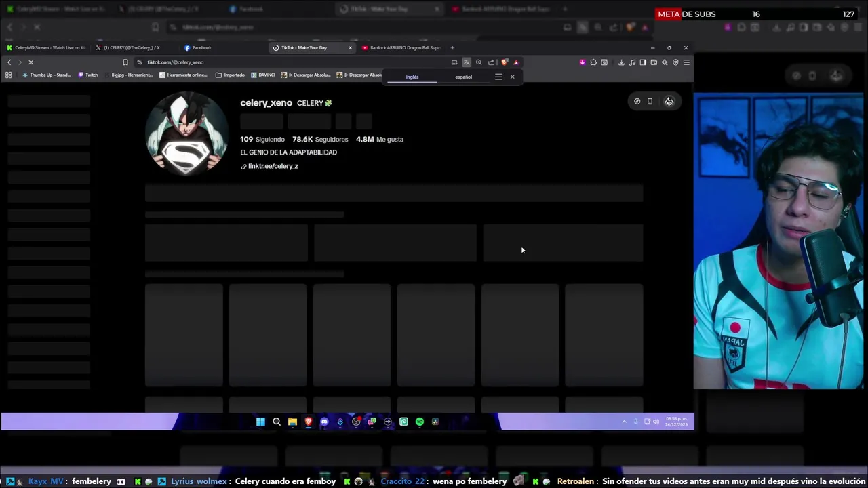
Task: Click the zoom magnifier in address bar
Action: [x=479, y=62]
